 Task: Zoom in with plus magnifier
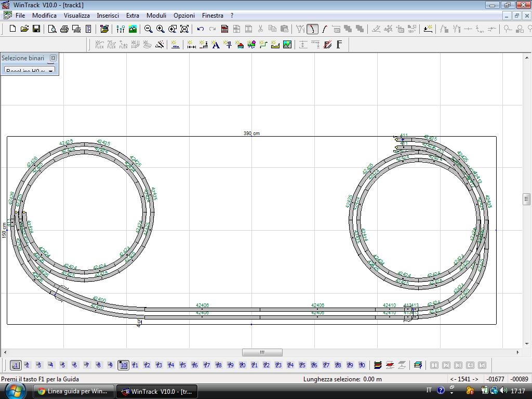click(160, 29)
